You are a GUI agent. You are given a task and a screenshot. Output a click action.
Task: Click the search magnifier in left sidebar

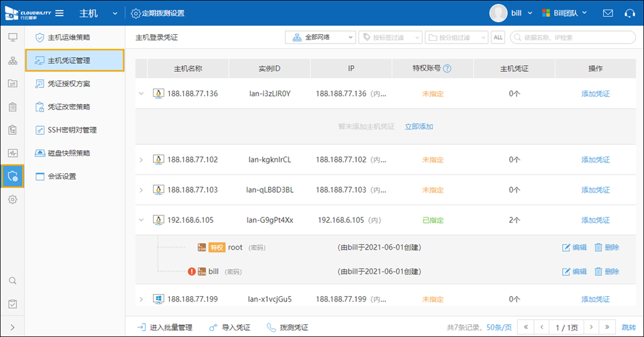[x=12, y=280]
